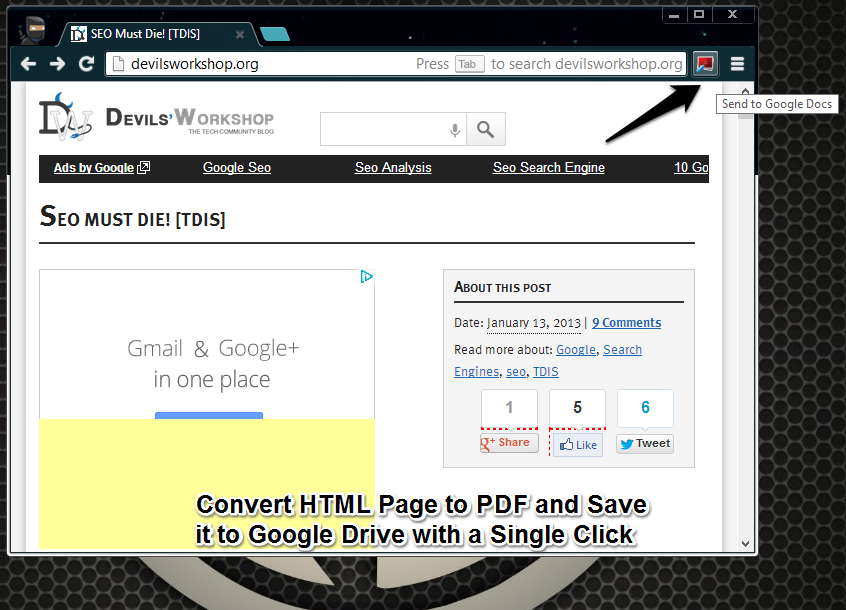This screenshot has height=610, width=846.
Task: Open the Seo Analysis ad link
Action: point(393,168)
